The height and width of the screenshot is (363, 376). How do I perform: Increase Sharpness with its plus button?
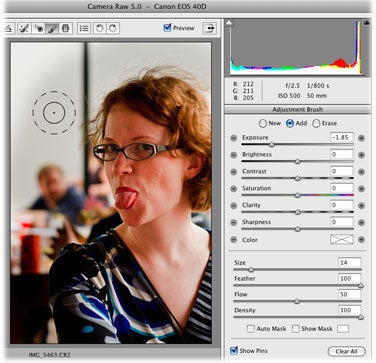pos(361,223)
